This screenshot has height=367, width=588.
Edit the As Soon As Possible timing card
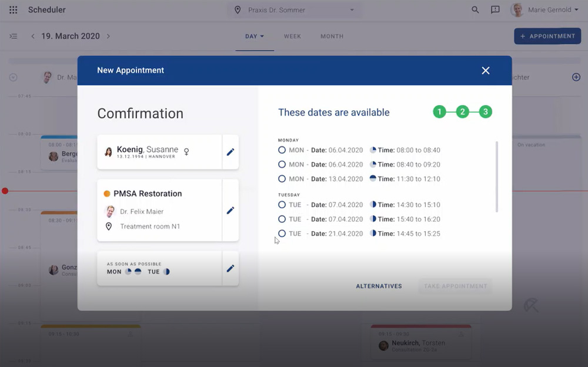pyautogui.click(x=230, y=268)
